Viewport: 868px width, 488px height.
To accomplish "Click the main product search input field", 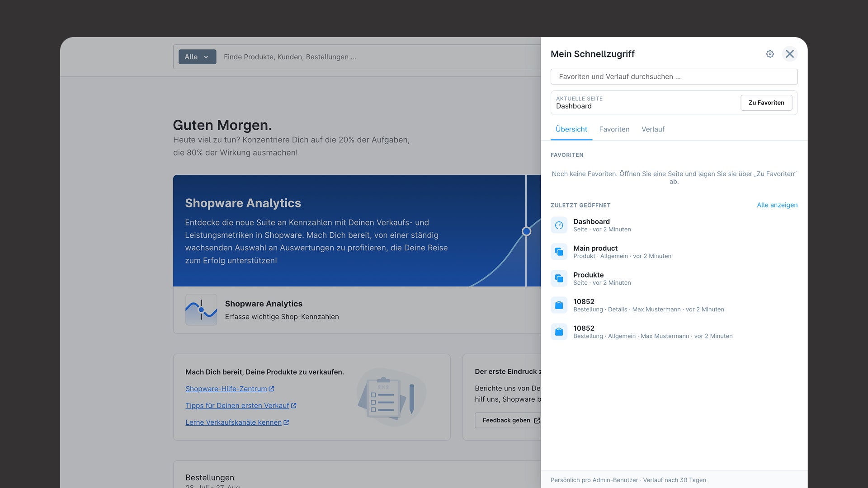I will click(x=380, y=57).
